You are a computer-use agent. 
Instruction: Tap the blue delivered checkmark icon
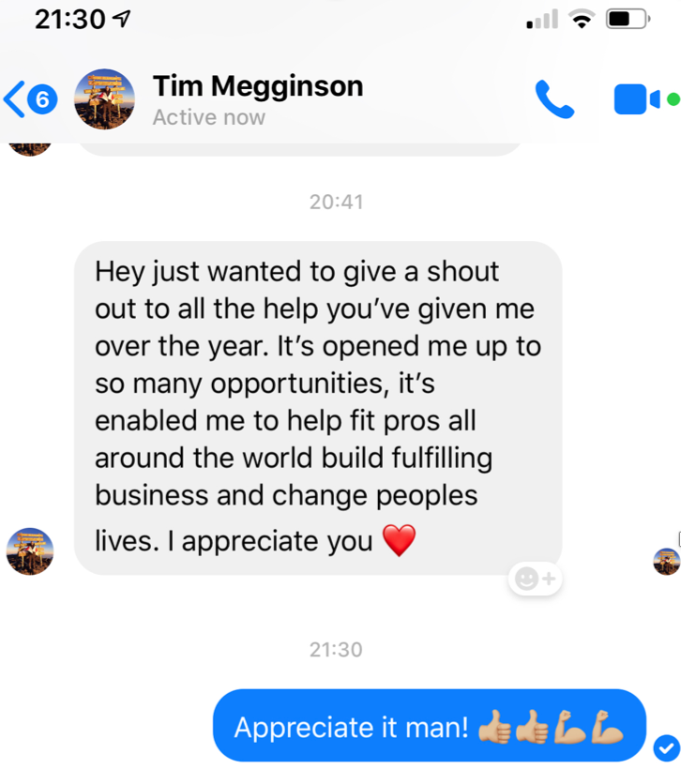(667, 748)
